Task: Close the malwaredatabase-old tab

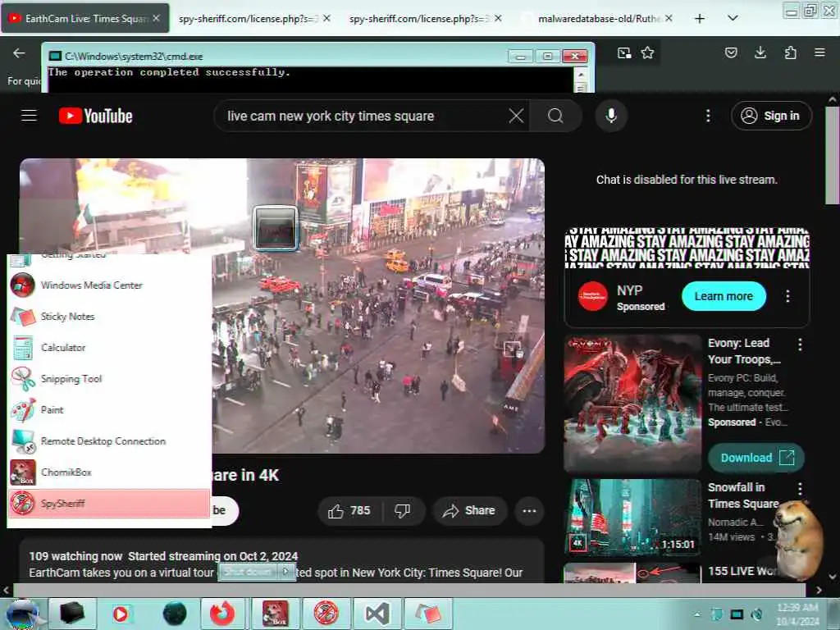Action: 669,18
